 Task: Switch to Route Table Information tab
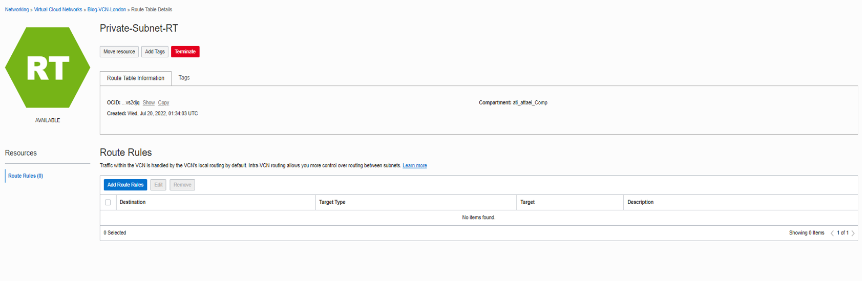click(x=136, y=78)
